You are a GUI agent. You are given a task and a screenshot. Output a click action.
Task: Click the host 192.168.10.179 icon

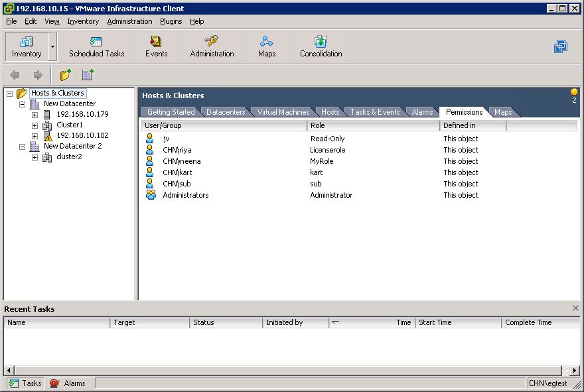pyautogui.click(x=47, y=115)
